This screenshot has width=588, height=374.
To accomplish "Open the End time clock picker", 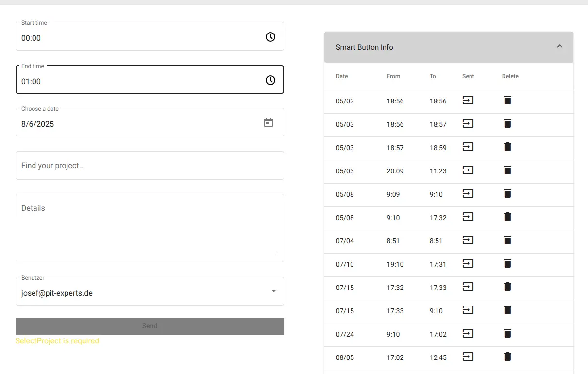I will click(270, 80).
